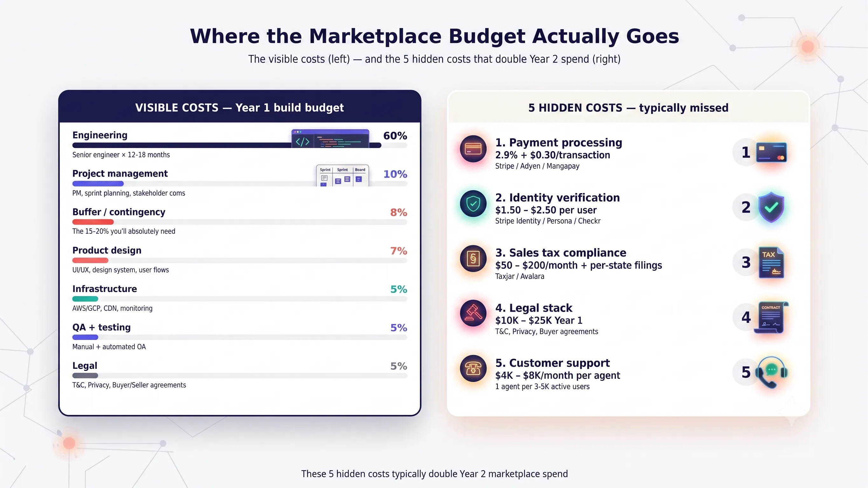Click '5. Customer support' heading
The width and height of the screenshot is (868, 488).
552,363
